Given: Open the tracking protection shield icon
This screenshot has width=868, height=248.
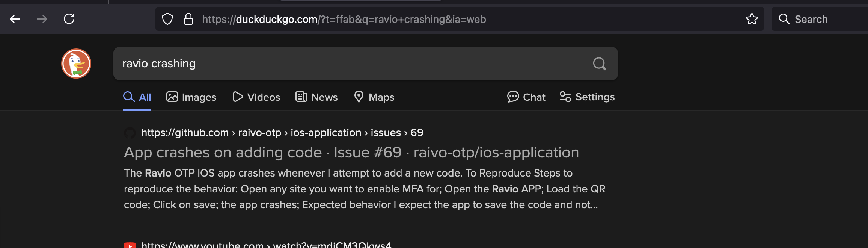Looking at the screenshot, I should (x=167, y=19).
